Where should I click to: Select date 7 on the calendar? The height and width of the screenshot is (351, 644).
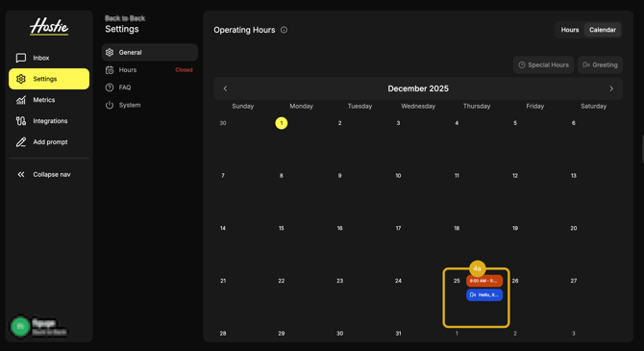pyautogui.click(x=223, y=175)
